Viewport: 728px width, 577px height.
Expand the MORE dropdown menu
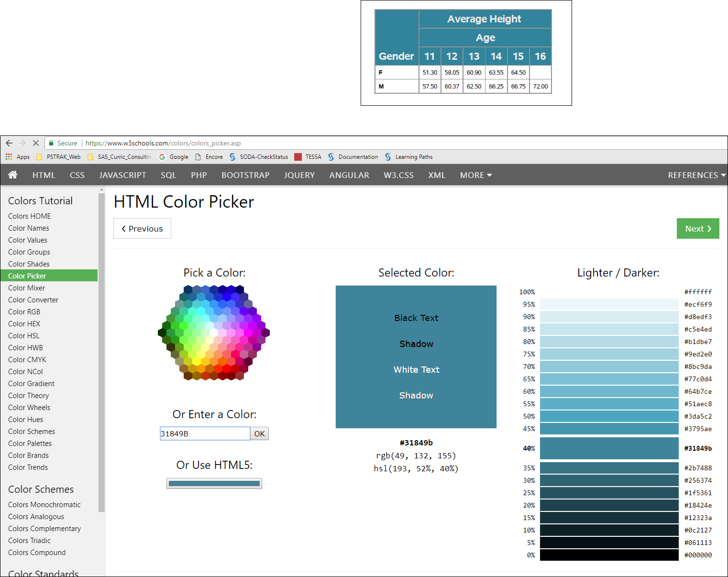[475, 175]
